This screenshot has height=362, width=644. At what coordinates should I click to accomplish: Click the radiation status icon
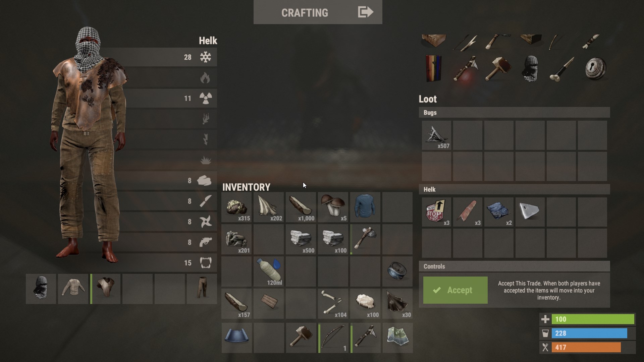coord(205,98)
